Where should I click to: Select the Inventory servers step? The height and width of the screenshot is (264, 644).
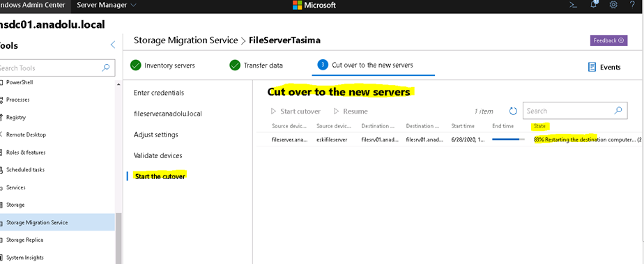[162, 65]
